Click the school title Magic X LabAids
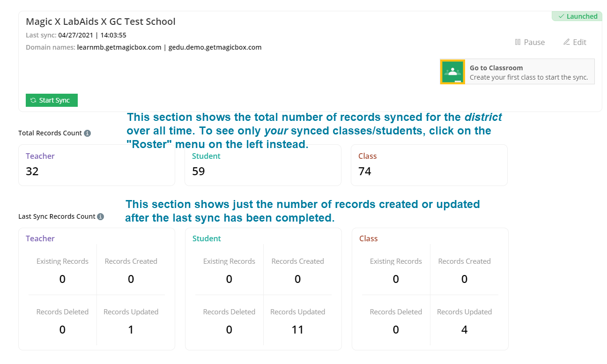Viewport: 607px width, 364px height. point(101,22)
